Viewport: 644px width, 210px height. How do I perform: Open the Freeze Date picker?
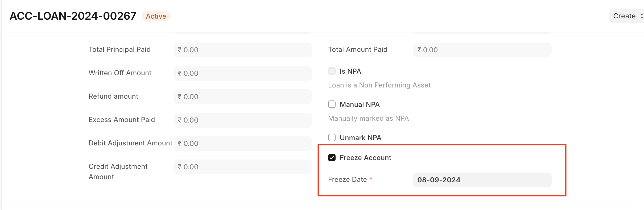tap(482, 180)
